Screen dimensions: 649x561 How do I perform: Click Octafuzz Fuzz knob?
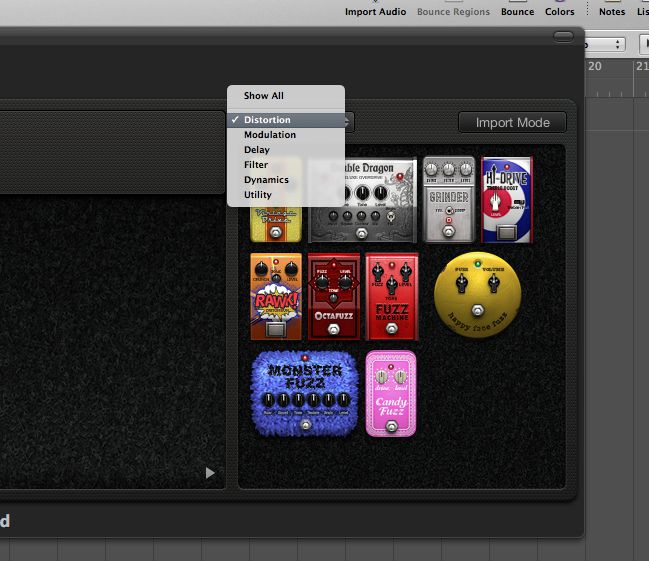322,282
